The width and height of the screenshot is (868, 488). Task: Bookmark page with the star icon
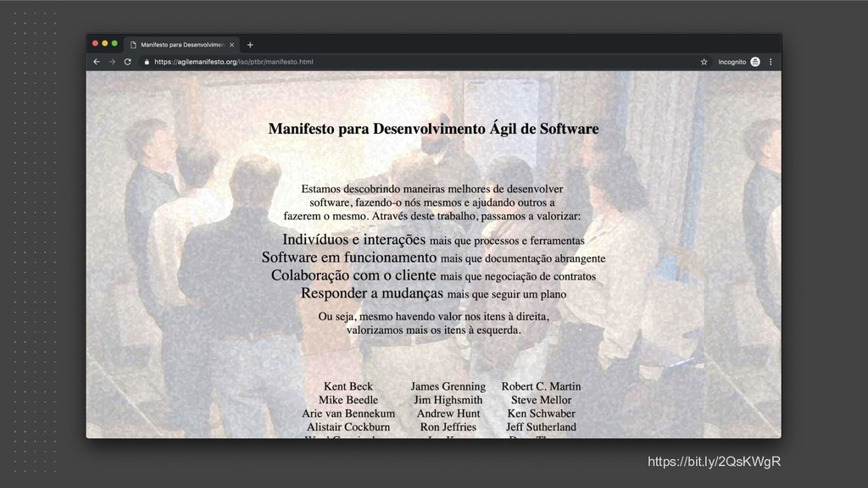pos(704,62)
